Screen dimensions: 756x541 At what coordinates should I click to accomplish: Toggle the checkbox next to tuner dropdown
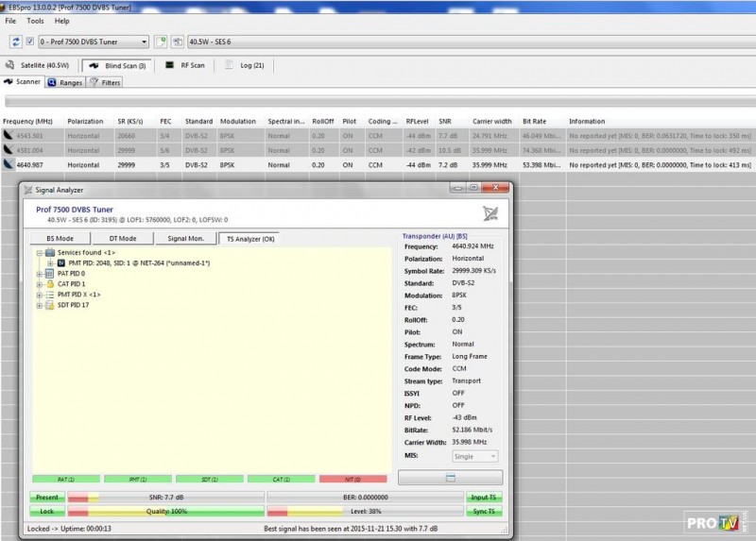pos(30,42)
